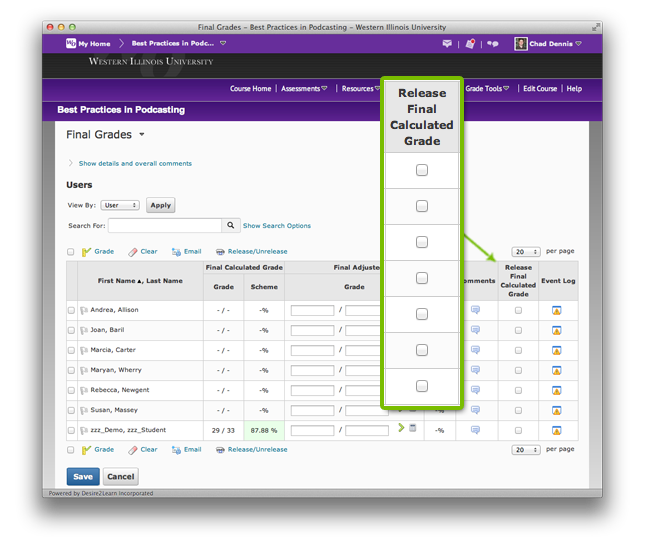Open the View By User dropdown

click(120, 205)
